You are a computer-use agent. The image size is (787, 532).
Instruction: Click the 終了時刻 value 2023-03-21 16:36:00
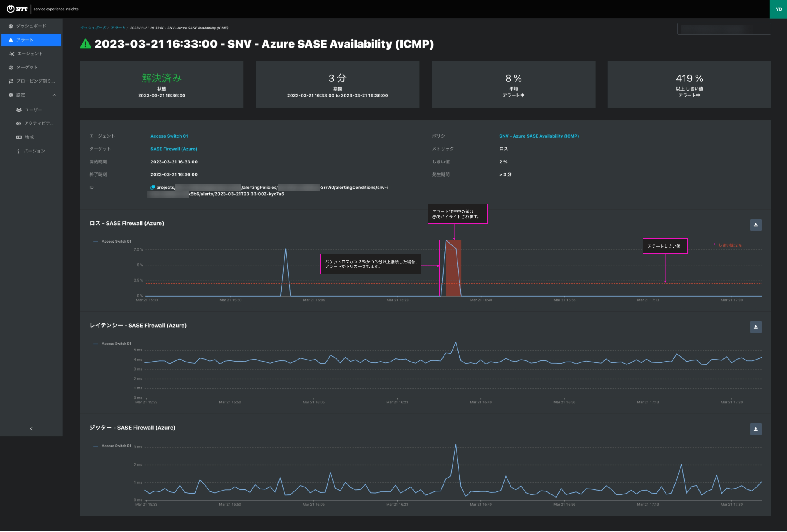pos(174,175)
